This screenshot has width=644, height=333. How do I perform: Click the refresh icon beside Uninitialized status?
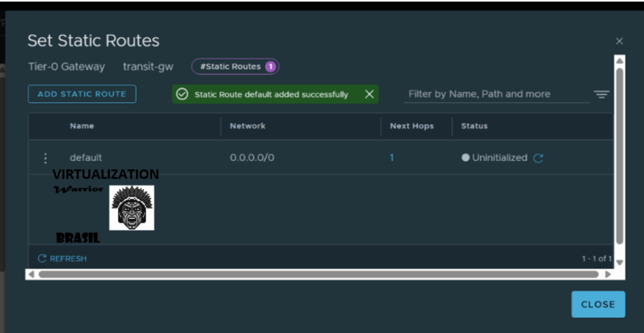coord(538,158)
